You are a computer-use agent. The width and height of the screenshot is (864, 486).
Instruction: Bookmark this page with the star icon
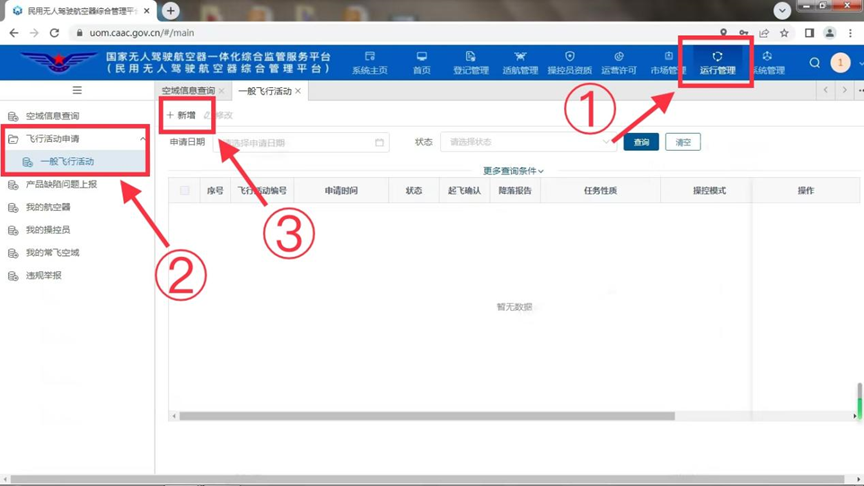[x=784, y=33]
